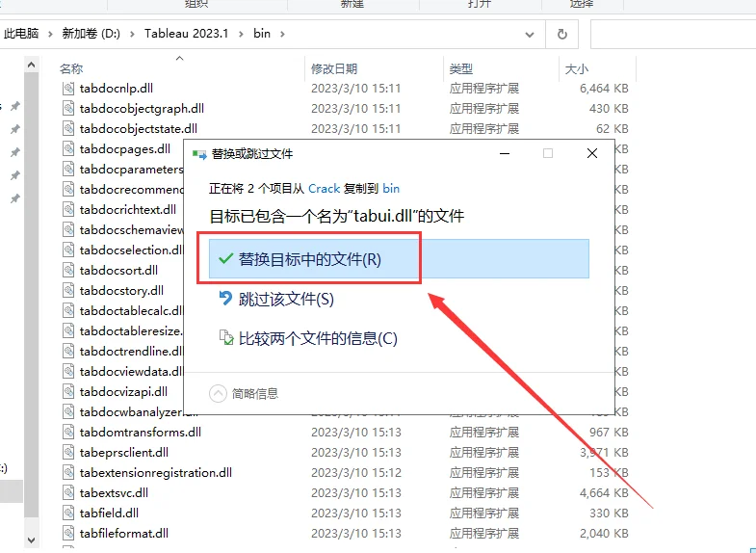The height and width of the screenshot is (553, 756).
Task: Select 比较两个文件的信息(C) option
Action: (318, 338)
